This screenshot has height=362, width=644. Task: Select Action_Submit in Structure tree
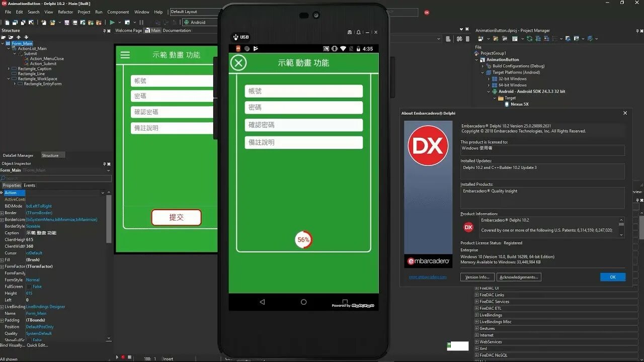pos(43,63)
